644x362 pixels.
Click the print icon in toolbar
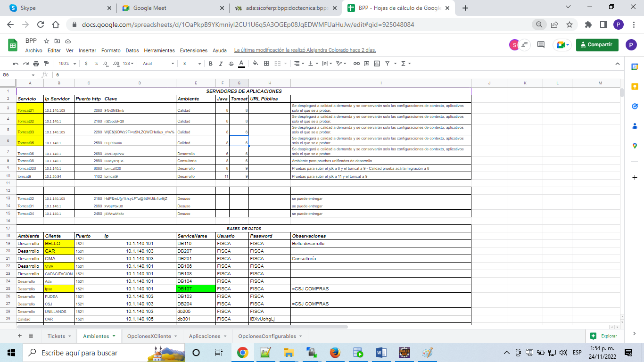pyautogui.click(x=36, y=64)
